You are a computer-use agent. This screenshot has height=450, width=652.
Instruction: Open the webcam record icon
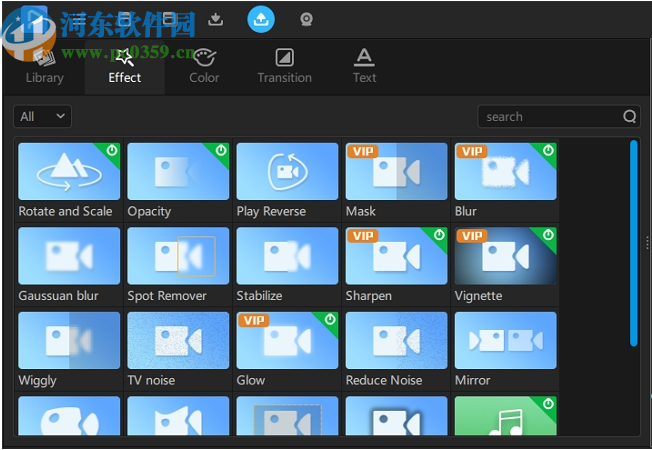click(x=306, y=19)
